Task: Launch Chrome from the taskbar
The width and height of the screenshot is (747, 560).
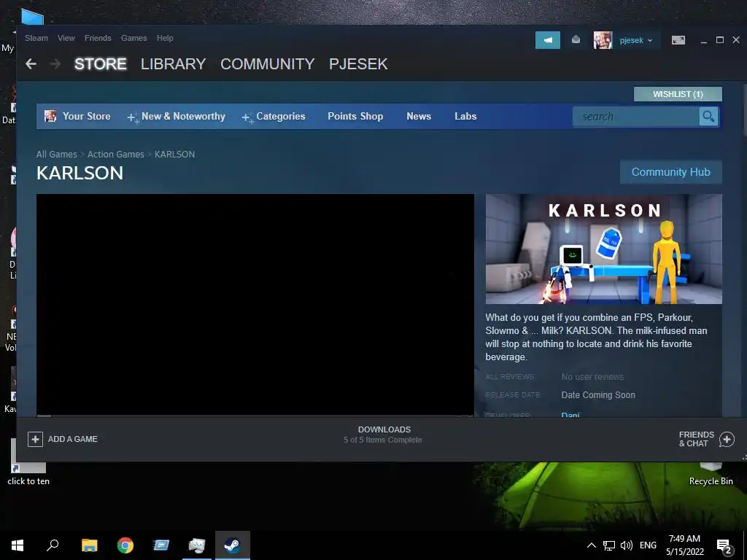Action: coord(125,545)
